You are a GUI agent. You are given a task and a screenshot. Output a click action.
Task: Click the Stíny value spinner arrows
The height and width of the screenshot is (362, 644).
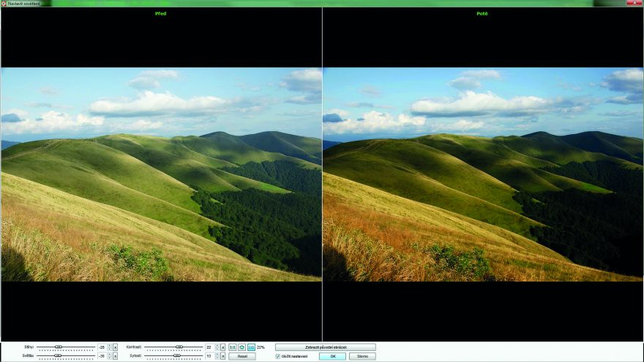(109, 347)
